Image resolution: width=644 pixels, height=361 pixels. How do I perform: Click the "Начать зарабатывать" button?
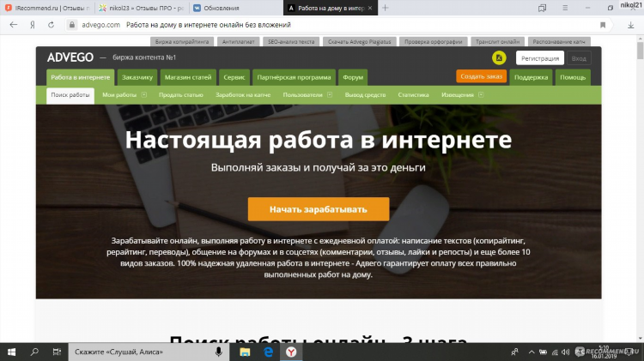319,209
